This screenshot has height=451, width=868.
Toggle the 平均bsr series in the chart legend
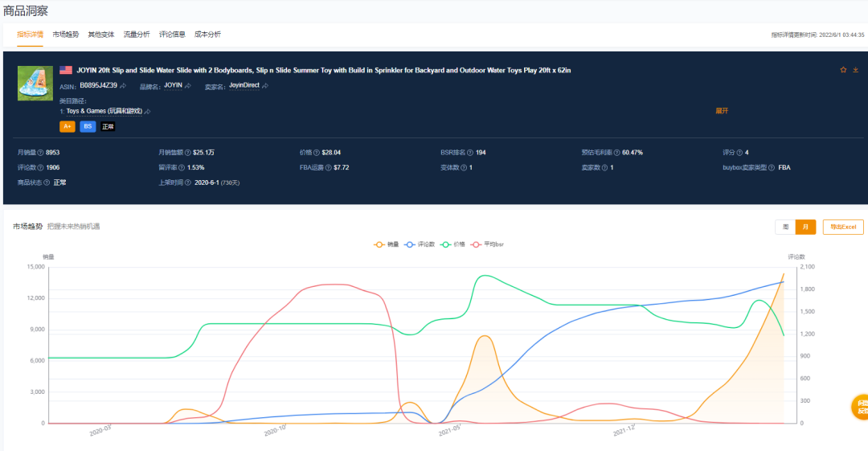pos(487,244)
